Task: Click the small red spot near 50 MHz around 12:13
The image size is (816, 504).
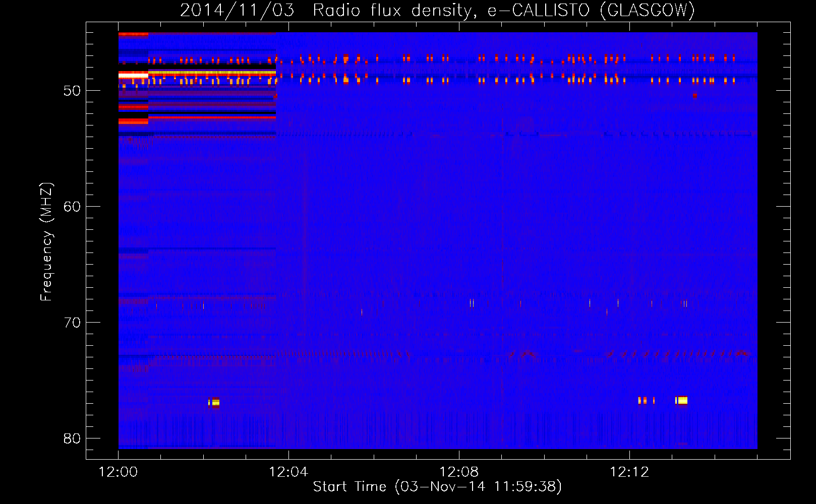Action: [x=694, y=95]
